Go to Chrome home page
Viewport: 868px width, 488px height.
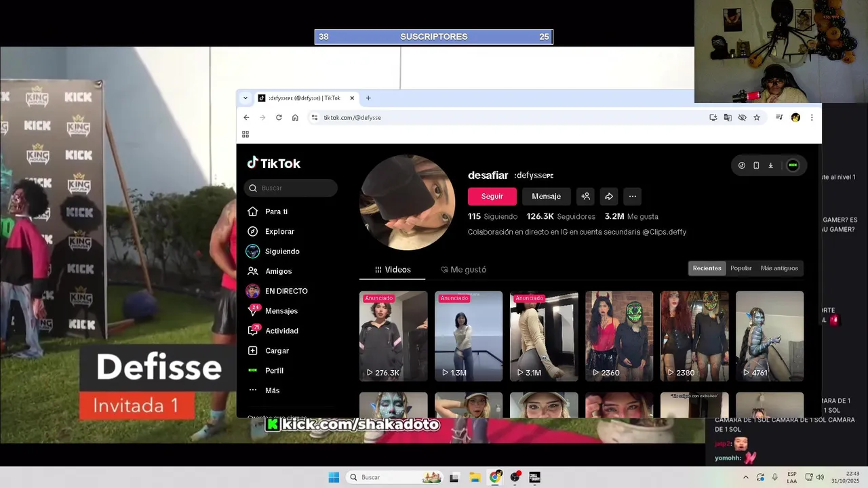tap(295, 117)
